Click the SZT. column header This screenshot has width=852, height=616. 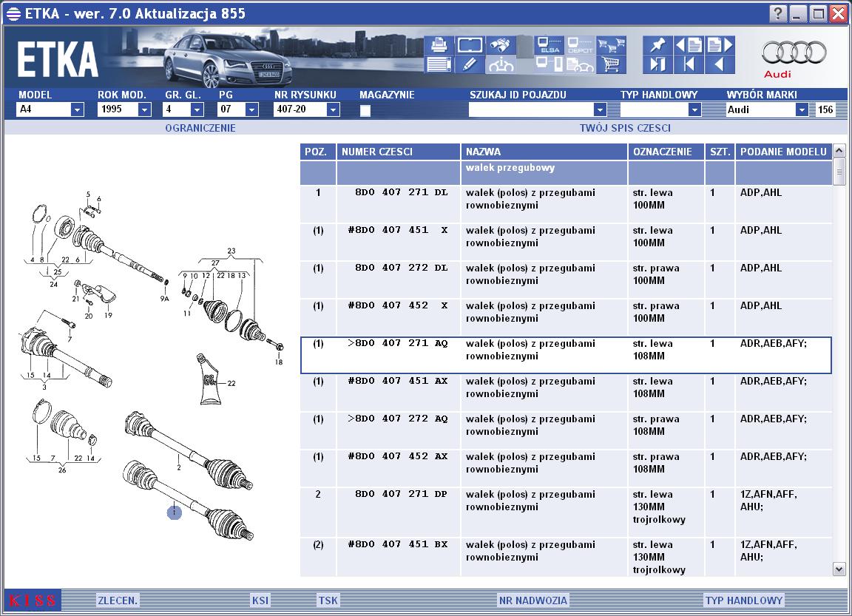[x=720, y=152]
